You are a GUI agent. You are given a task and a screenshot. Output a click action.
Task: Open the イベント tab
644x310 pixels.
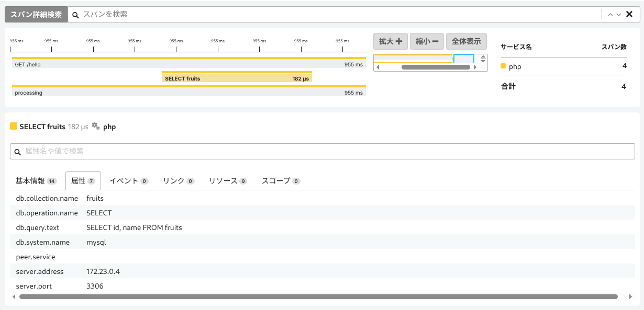pos(128,181)
